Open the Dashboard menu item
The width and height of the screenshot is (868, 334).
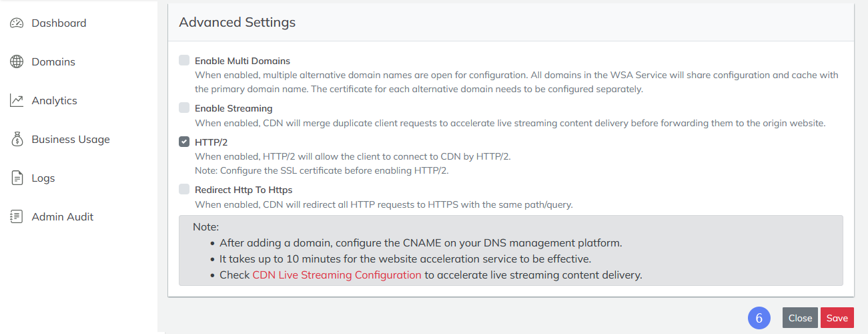pyautogui.click(x=59, y=23)
